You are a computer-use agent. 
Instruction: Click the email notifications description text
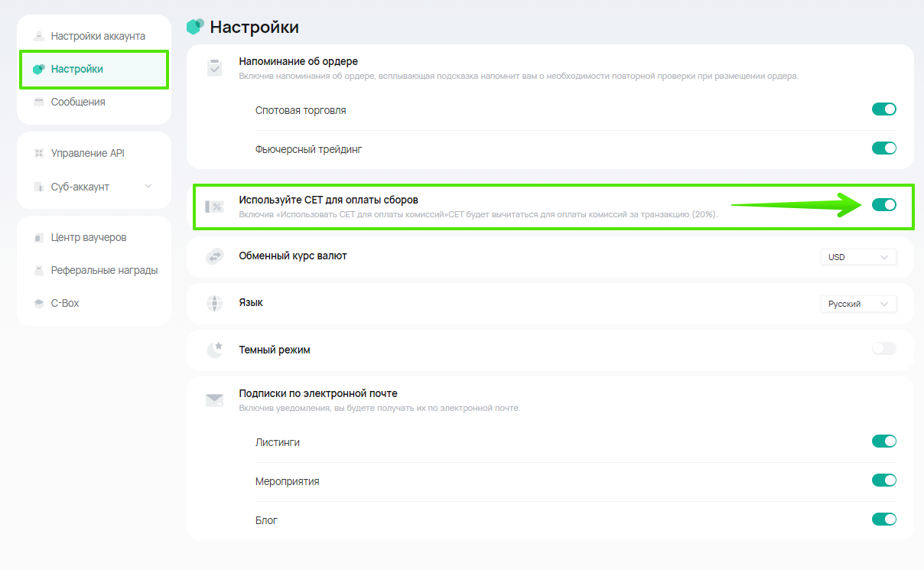point(380,408)
